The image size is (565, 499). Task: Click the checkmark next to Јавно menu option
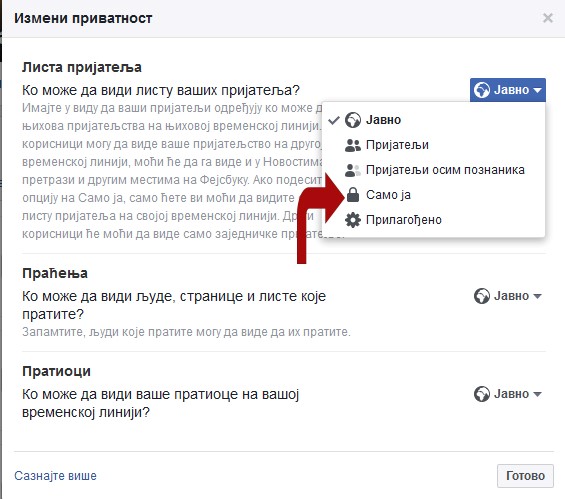[334, 120]
